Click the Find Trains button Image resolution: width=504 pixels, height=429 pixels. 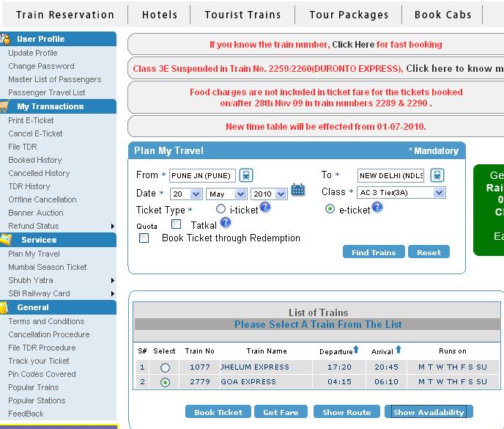[x=374, y=252]
